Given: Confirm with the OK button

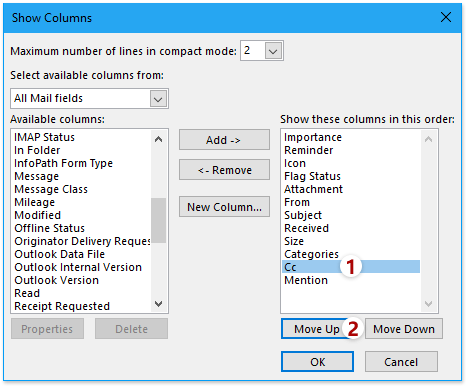Looking at the screenshot, I should coord(317,362).
